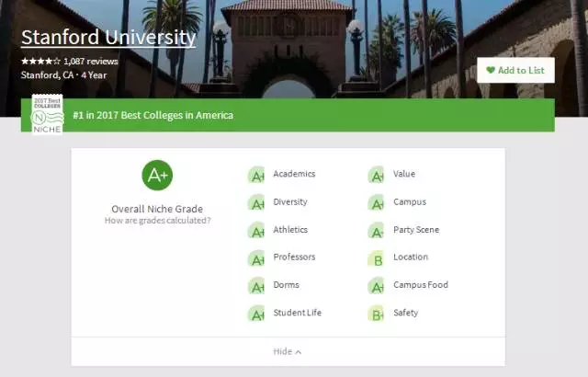Click the Academics grade badge icon
Screen dimensions: 588x377
point(256,176)
